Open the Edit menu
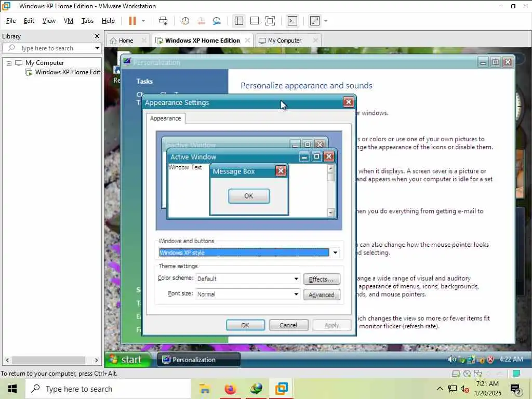This screenshot has width=532, height=399. coord(29,21)
